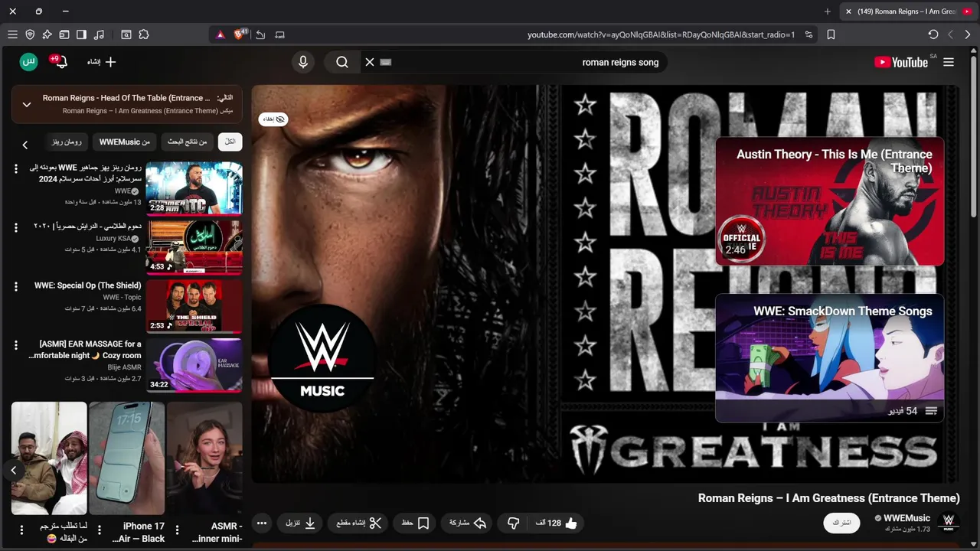Search with voice microphone button

point(303,62)
